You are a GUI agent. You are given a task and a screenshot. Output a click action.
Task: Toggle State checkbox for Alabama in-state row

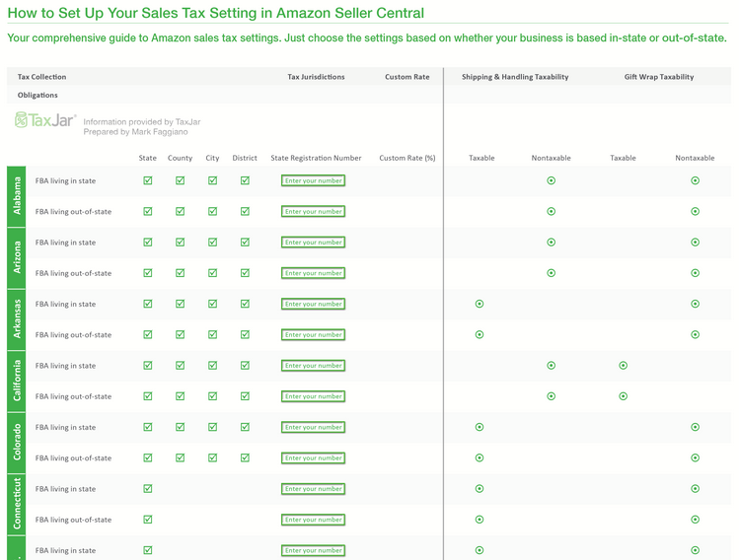point(148,180)
